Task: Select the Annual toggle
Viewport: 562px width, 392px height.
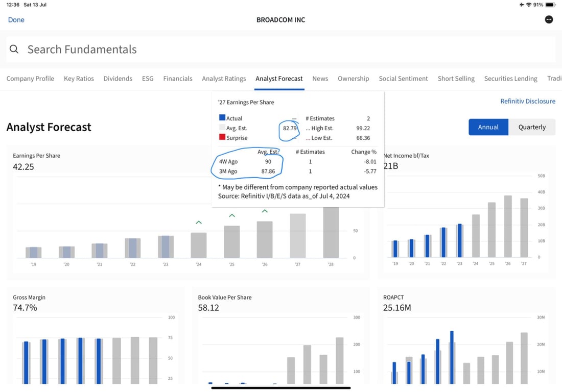Action: pos(488,127)
